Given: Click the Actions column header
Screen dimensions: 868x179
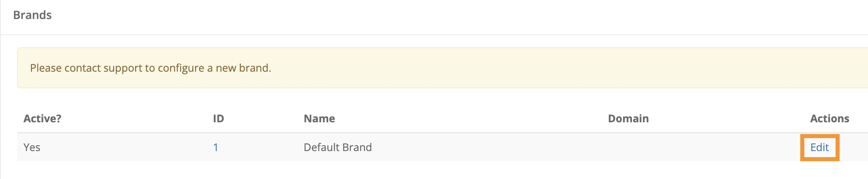Looking at the screenshot, I should click(829, 119).
